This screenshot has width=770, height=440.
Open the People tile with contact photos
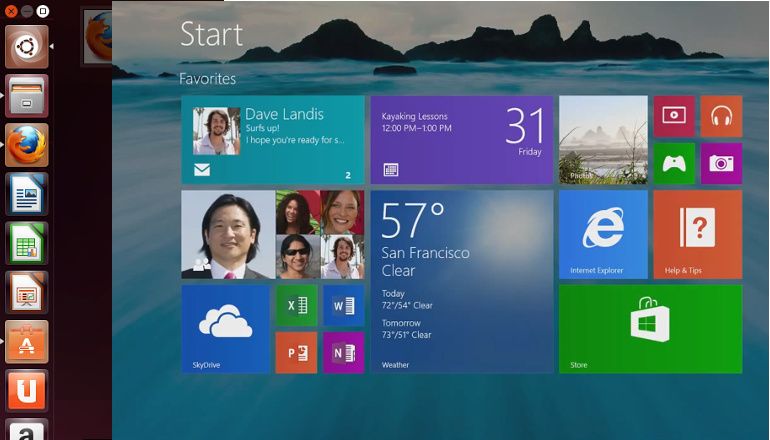pos(272,234)
